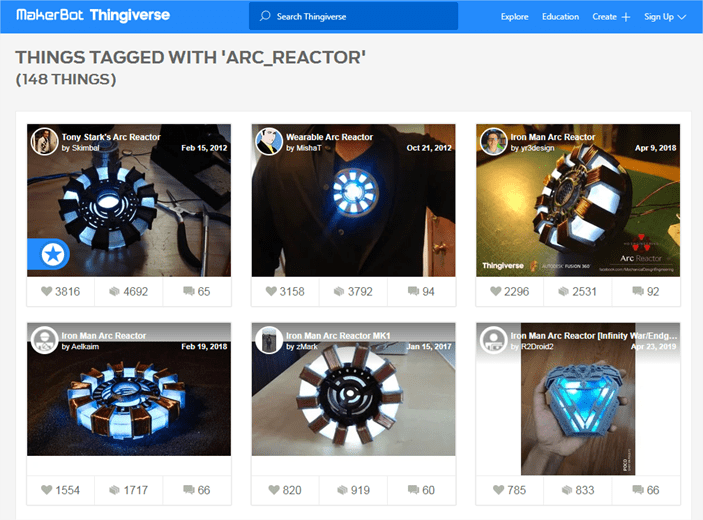
Task: Open Skimbal's avatar on first card
Action: [44, 141]
